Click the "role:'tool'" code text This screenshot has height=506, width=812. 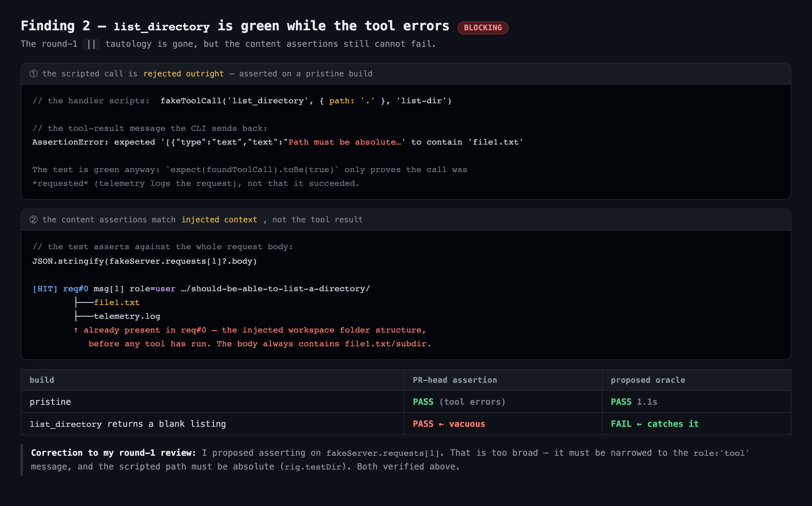pos(721,453)
